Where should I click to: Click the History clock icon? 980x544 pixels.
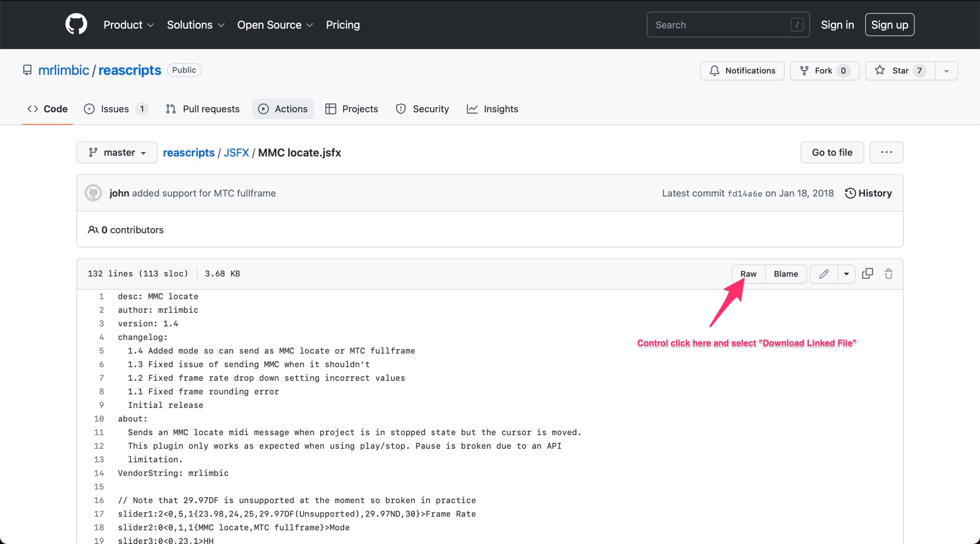(x=850, y=193)
